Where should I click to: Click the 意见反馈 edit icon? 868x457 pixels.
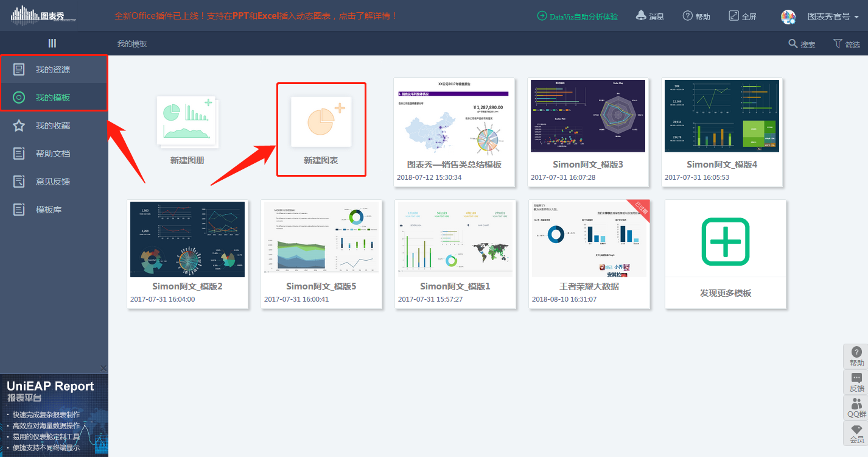19,182
